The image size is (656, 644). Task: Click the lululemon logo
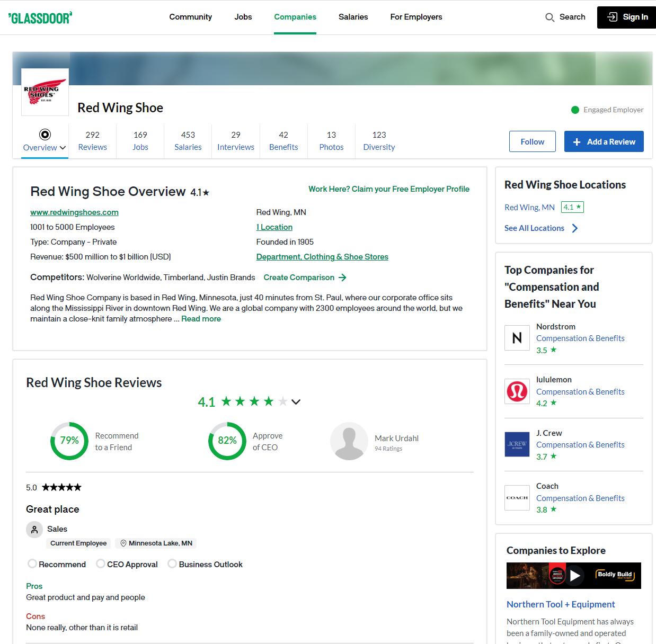click(517, 391)
